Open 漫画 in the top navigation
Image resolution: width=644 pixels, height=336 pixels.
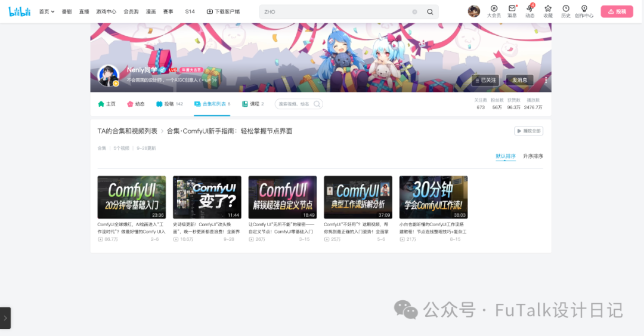(x=151, y=11)
